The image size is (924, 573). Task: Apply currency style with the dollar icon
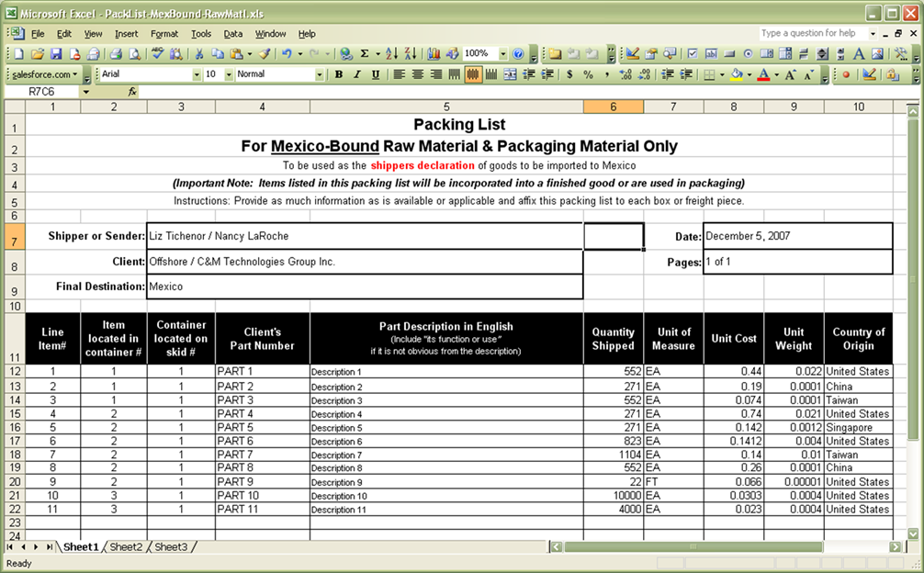(x=569, y=74)
